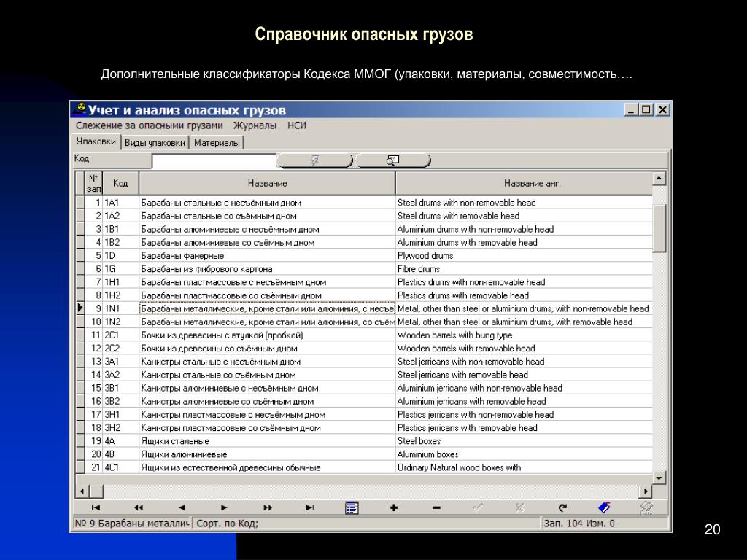This screenshot has width=747, height=560.
Task: Close the Учет и анализ опасных грузов window
Action: click(x=662, y=110)
